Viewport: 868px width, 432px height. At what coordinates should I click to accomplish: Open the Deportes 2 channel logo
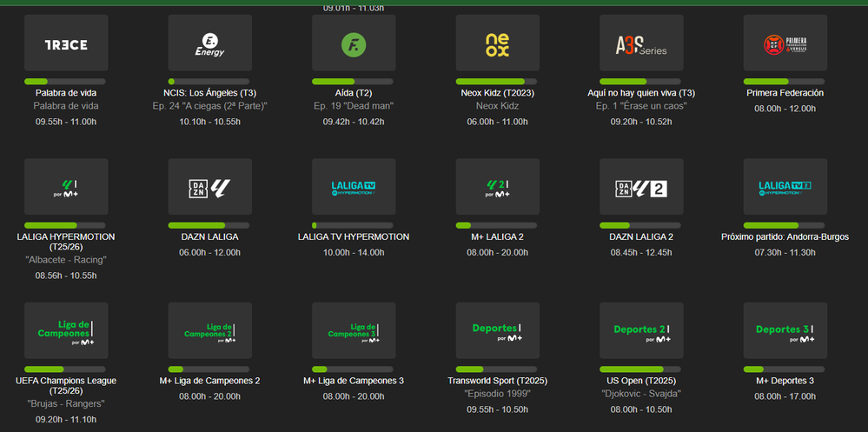pyautogui.click(x=641, y=331)
